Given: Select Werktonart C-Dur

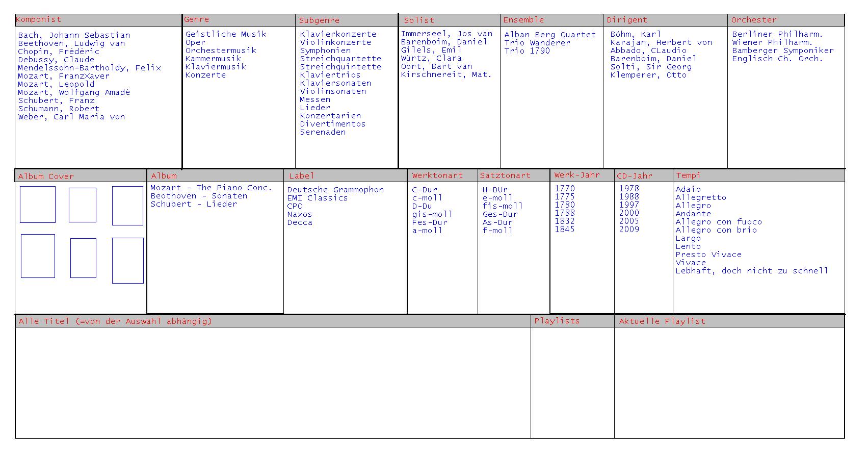Looking at the screenshot, I should [425, 190].
